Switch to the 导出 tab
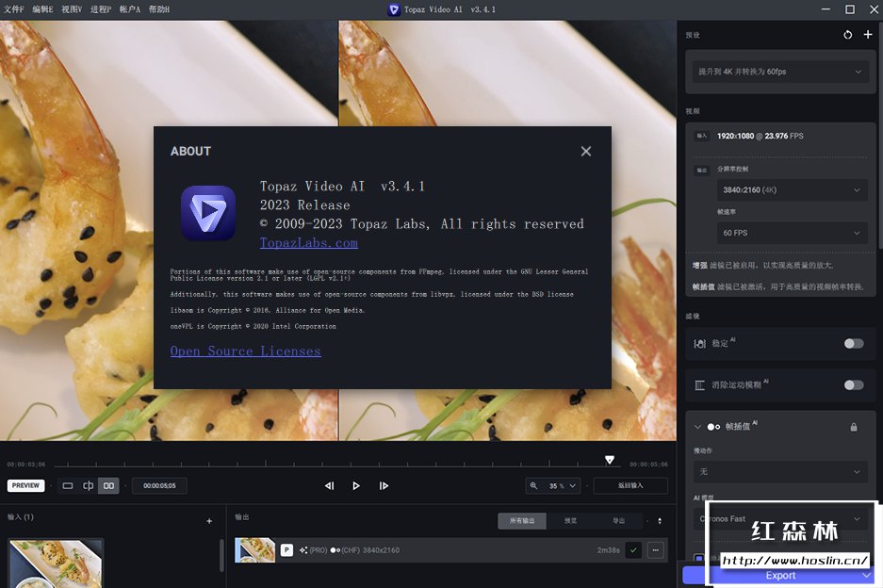Screen dimensions: 883x588 [618, 521]
